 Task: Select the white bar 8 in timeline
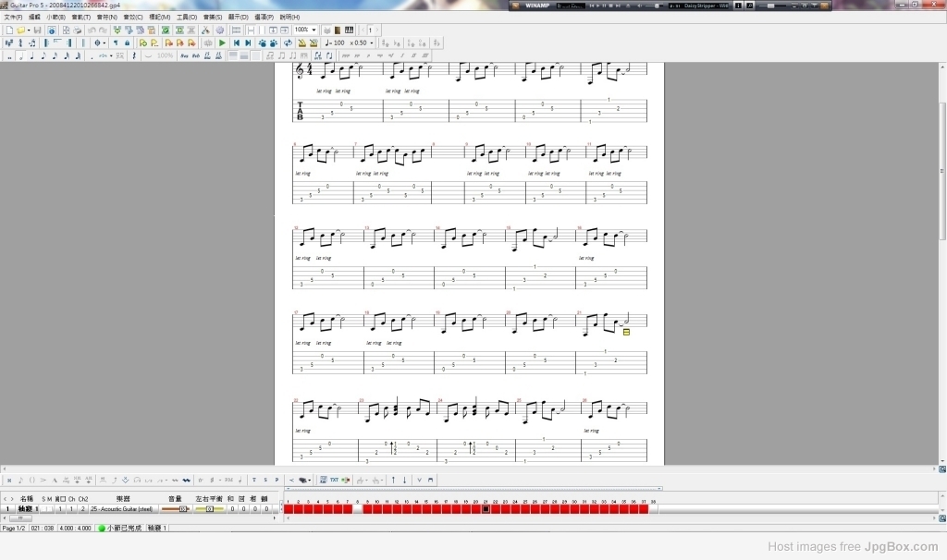pyautogui.click(x=358, y=509)
